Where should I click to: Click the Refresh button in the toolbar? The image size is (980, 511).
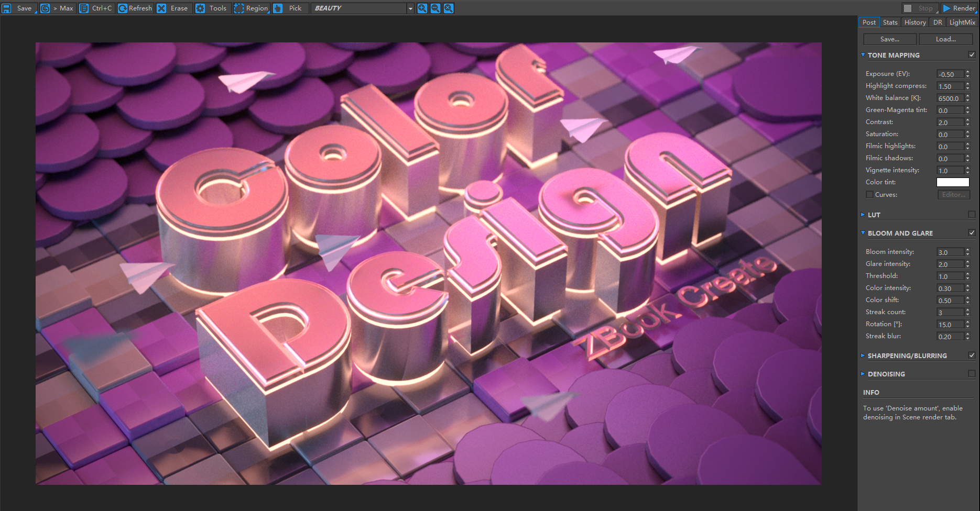(x=135, y=8)
